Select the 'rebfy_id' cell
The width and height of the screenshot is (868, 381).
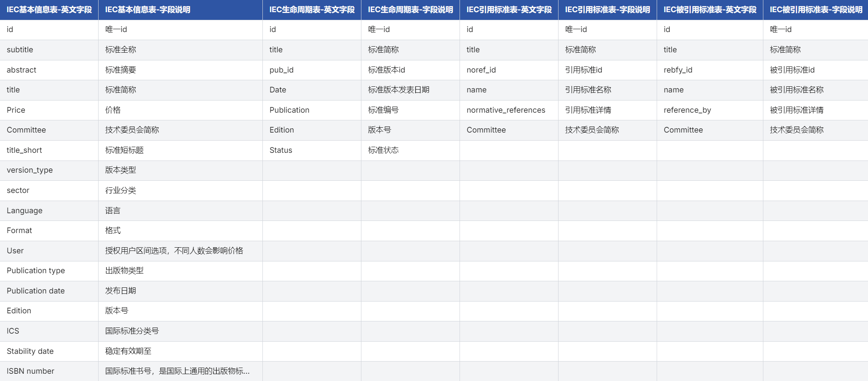click(710, 70)
